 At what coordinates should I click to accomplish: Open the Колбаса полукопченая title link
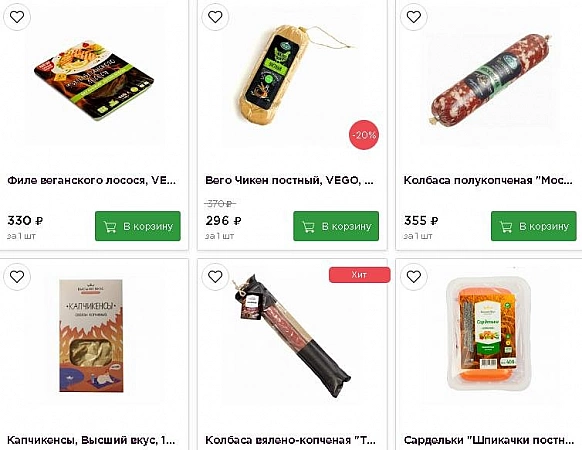click(488, 180)
